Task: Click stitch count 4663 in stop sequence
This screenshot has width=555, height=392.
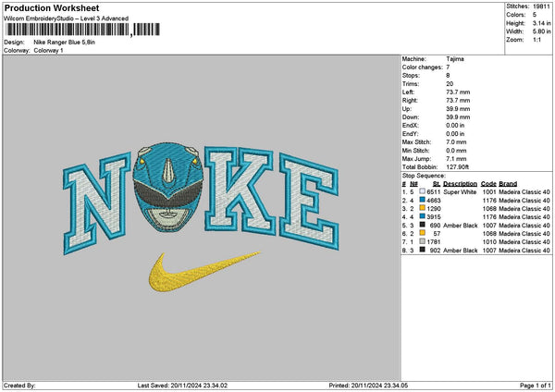Action: pos(434,201)
